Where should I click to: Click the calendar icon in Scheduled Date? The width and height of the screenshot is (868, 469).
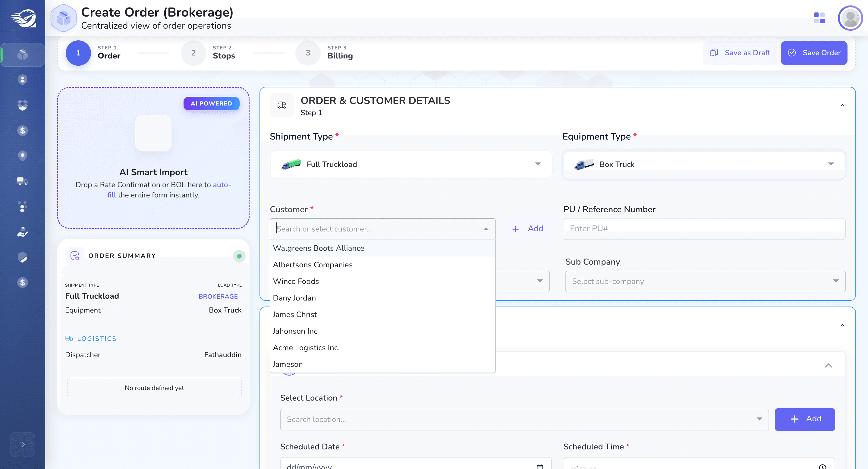(539, 466)
